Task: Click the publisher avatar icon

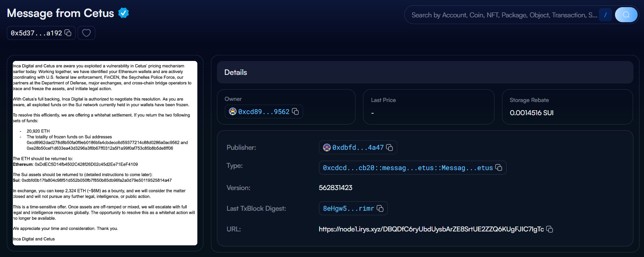Action: (327, 148)
